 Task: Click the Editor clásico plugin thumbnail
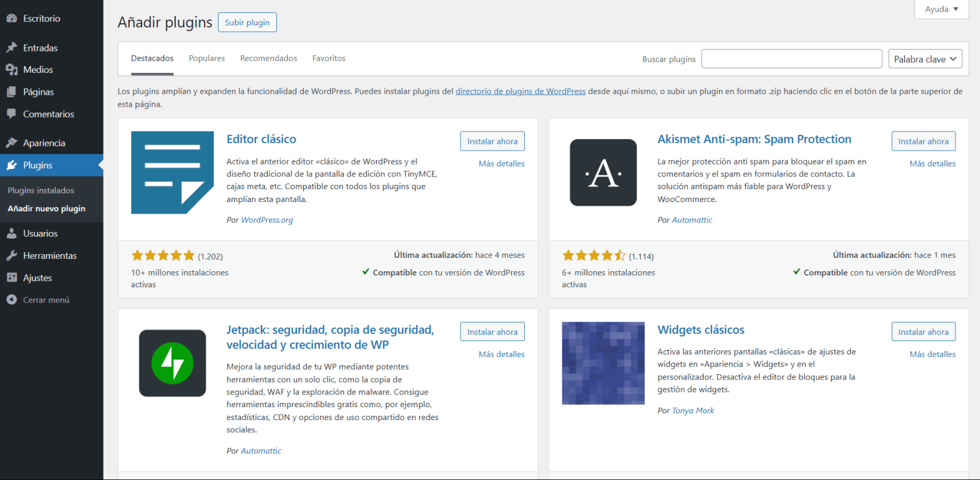pyautogui.click(x=172, y=173)
